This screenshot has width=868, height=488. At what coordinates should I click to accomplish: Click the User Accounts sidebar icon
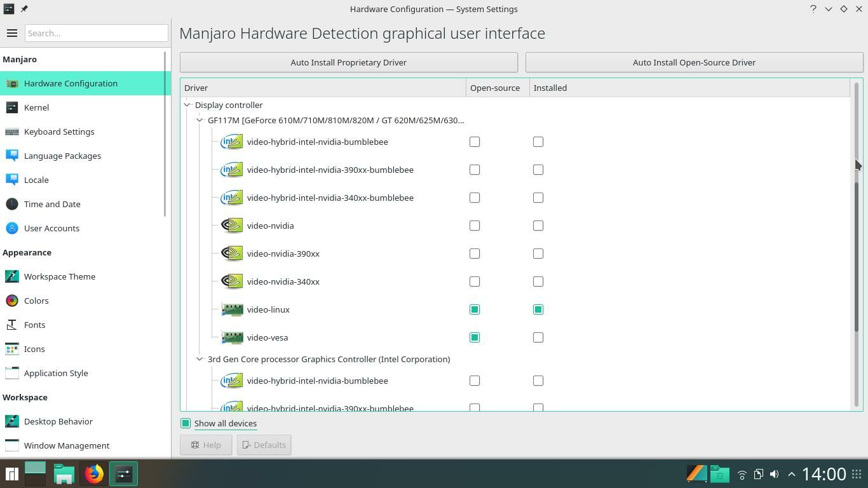(11, 228)
